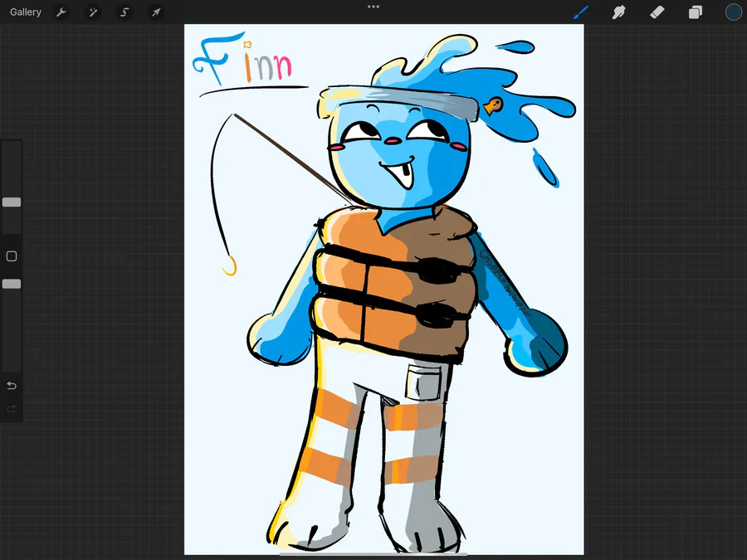Click the brush size slider handle
Screen dimensions: 747x560
[12, 202]
